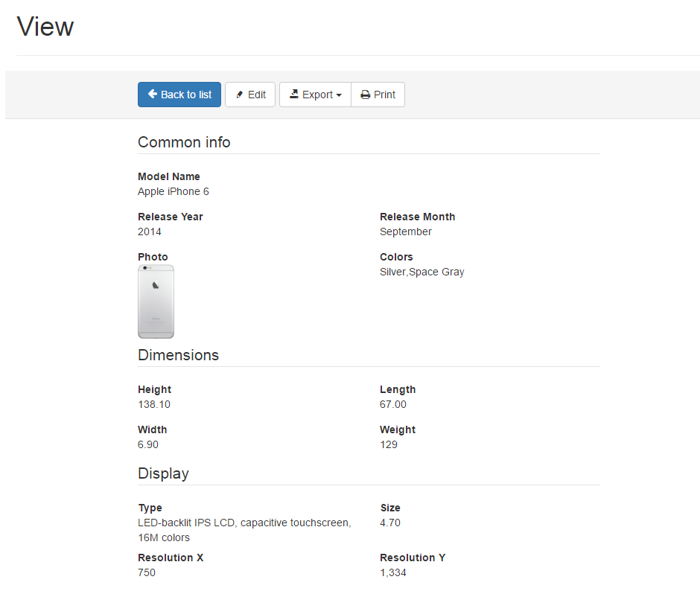The height and width of the screenshot is (594, 700).
Task: Select the Apple iPhone 6 model name text
Action: [x=174, y=191]
